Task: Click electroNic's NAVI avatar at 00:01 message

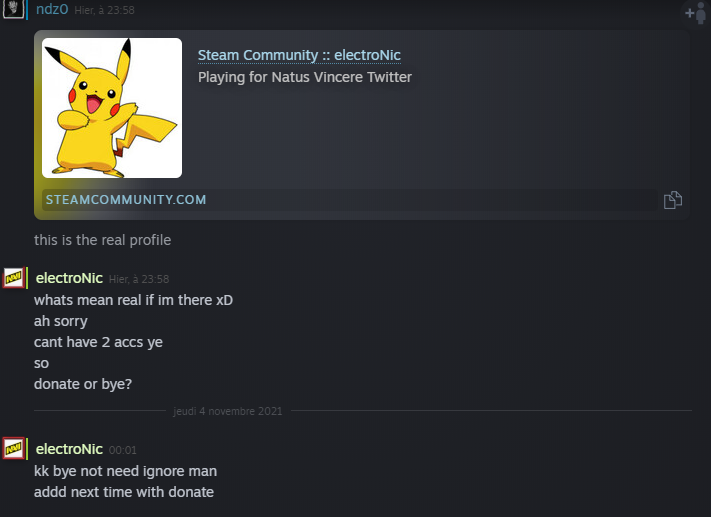Action: click(x=14, y=449)
